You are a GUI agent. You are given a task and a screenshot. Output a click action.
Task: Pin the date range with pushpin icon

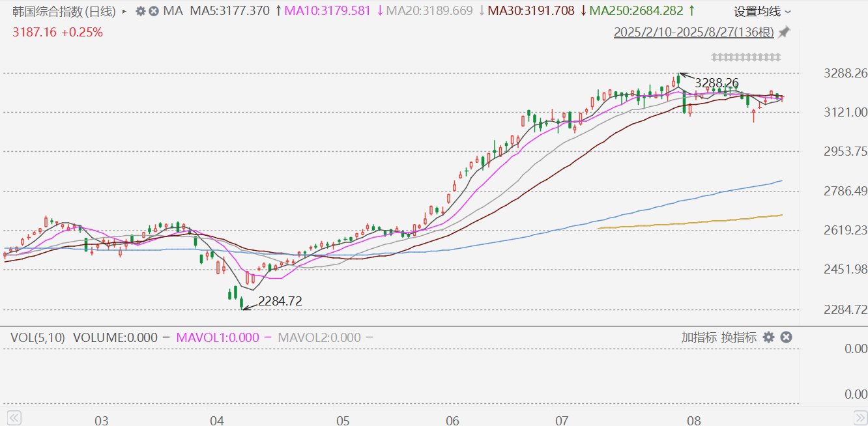pos(785,32)
